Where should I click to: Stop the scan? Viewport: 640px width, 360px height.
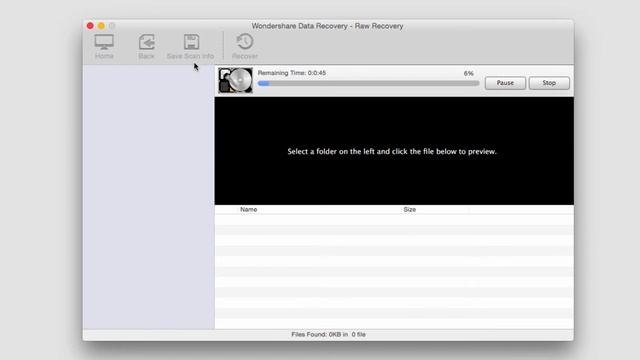(549, 83)
